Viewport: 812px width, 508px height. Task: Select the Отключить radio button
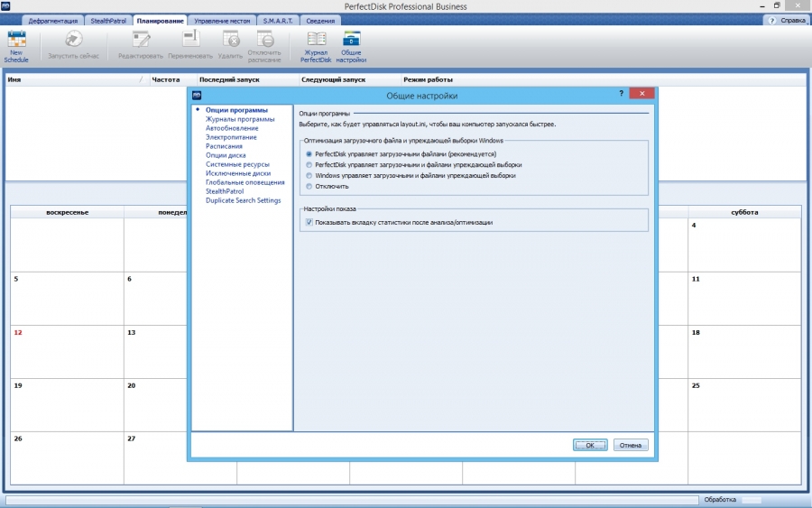(309, 187)
